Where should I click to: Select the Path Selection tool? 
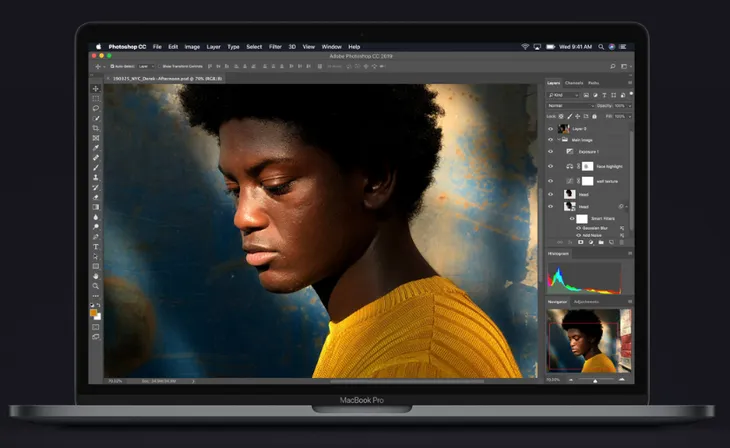click(96, 257)
